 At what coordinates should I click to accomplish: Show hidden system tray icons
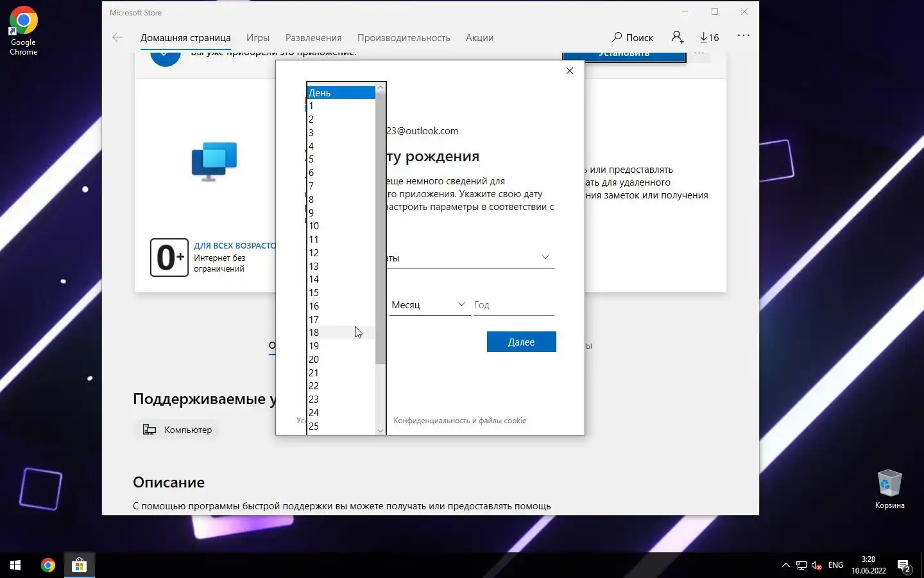[x=785, y=565]
